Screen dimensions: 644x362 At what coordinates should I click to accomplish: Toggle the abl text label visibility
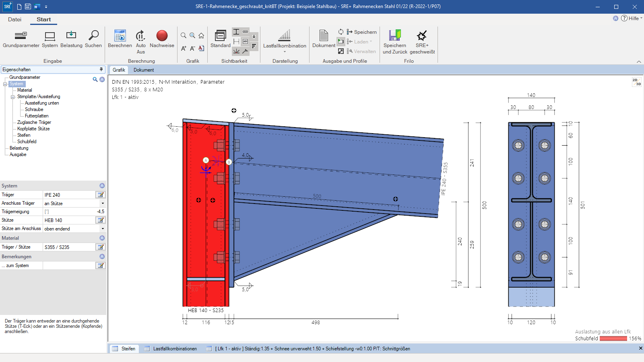click(x=245, y=41)
